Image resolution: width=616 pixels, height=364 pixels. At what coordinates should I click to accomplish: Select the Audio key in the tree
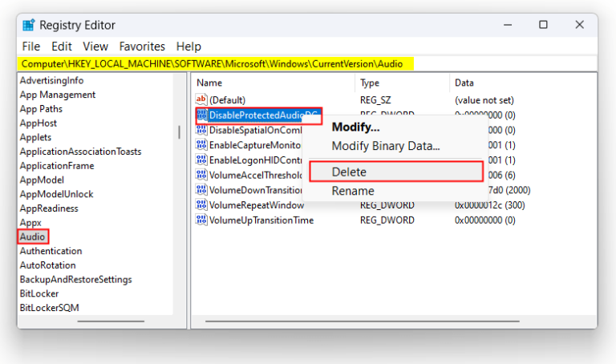(x=33, y=237)
